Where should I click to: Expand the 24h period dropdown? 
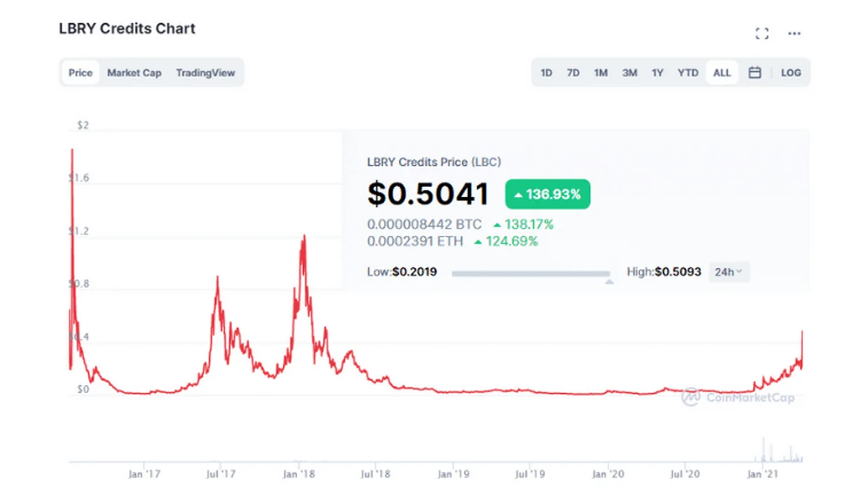tap(728, 272)
